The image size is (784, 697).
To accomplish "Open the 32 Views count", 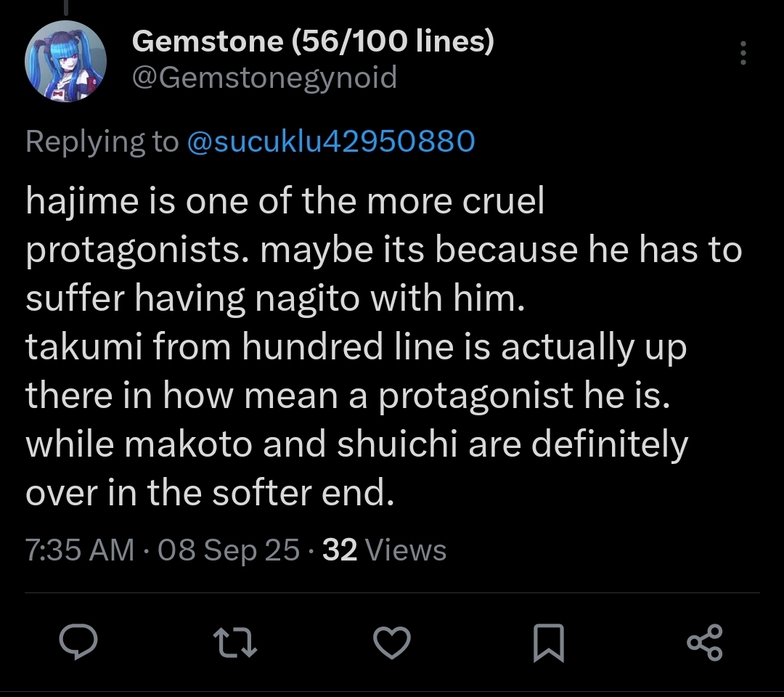I will [x=384, y=550].
